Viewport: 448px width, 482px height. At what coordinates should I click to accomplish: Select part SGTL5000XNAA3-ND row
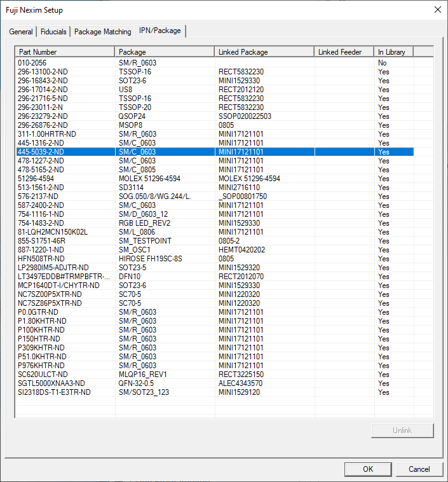point(215,383)
